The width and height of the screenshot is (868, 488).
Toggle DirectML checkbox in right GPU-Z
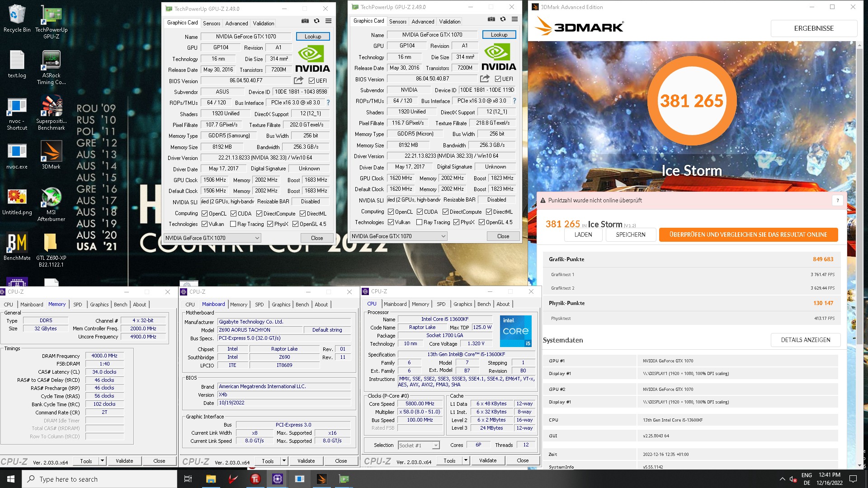tap(489, 211)
